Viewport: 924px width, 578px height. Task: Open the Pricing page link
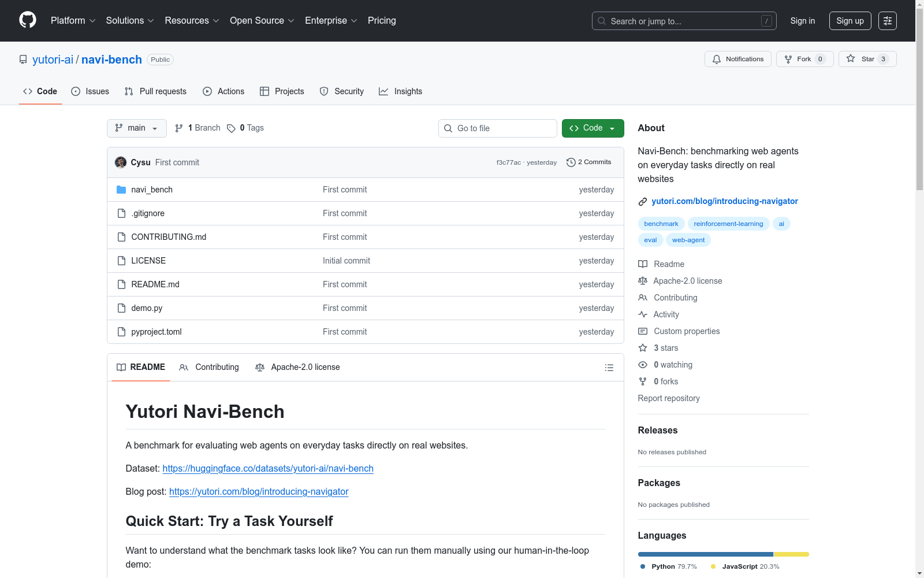coord(382,21)
